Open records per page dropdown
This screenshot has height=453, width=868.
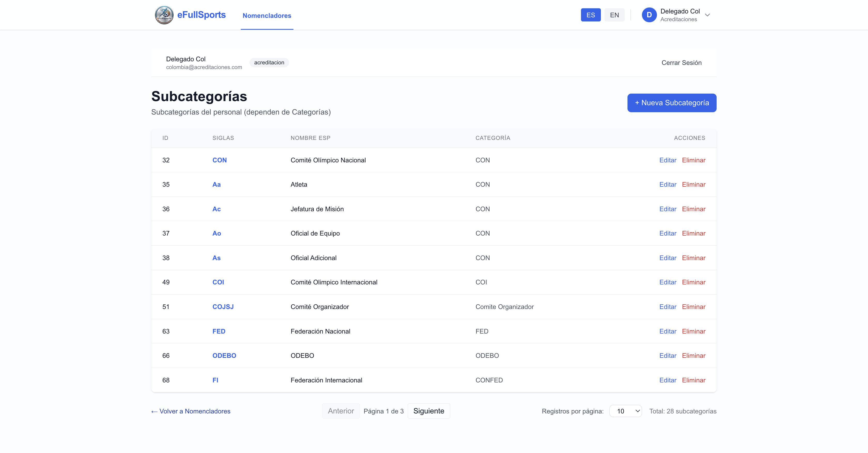coord(625,411)
